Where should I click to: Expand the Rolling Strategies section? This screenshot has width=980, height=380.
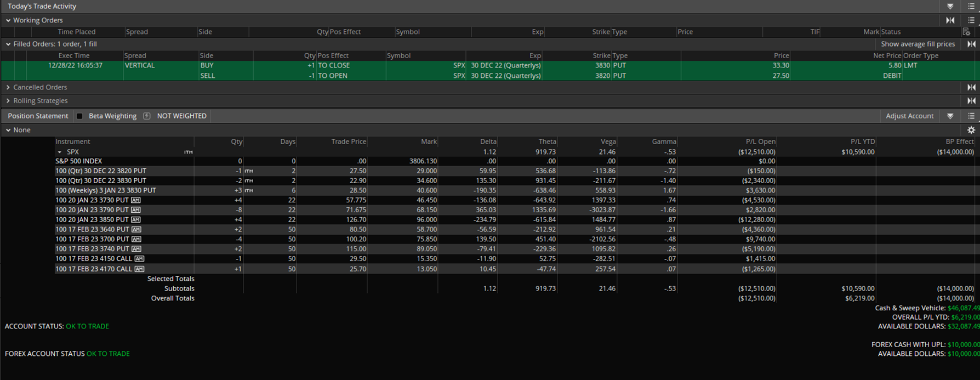tap(8, 101)
